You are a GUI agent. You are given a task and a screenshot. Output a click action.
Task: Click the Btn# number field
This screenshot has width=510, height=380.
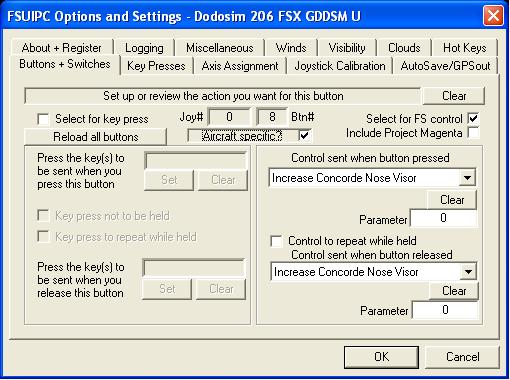[x=272, y=117]
